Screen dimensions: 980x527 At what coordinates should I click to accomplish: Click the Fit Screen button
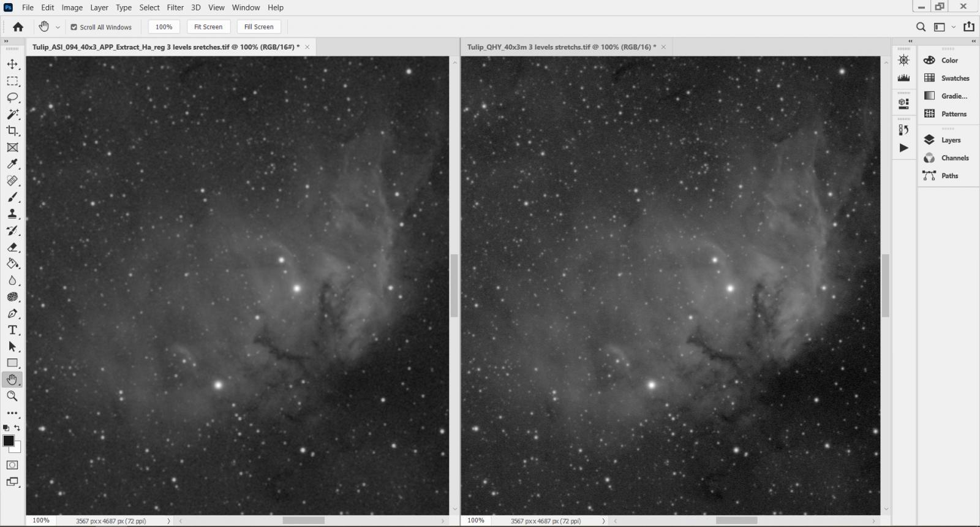click(x=208, y=27)
